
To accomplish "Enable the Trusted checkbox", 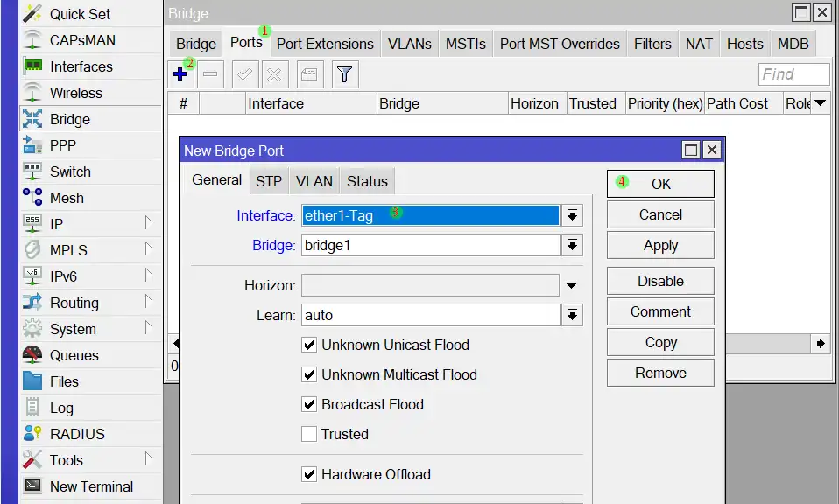I will point(309,434).
